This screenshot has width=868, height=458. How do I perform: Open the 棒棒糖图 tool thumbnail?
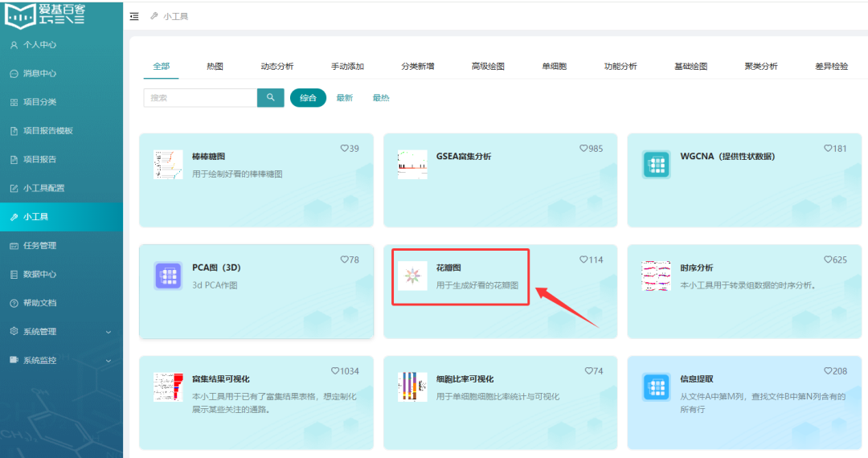tap(168, 164)
